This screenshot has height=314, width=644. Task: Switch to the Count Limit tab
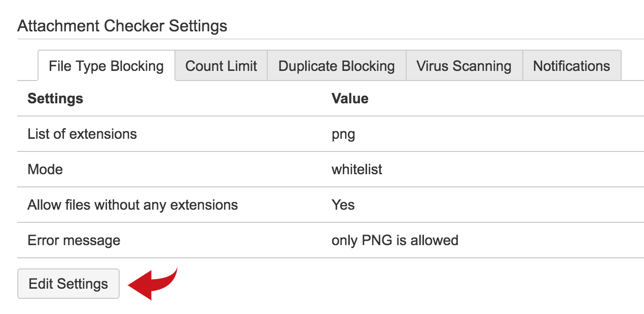pos(221,65)
